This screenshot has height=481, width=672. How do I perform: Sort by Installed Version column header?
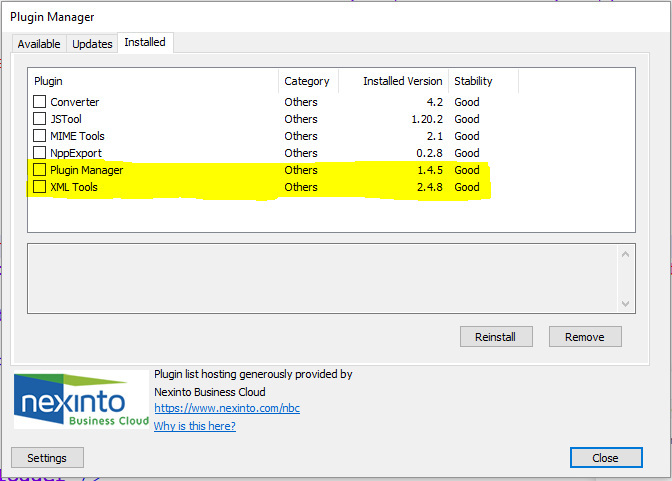pos(394,81)
